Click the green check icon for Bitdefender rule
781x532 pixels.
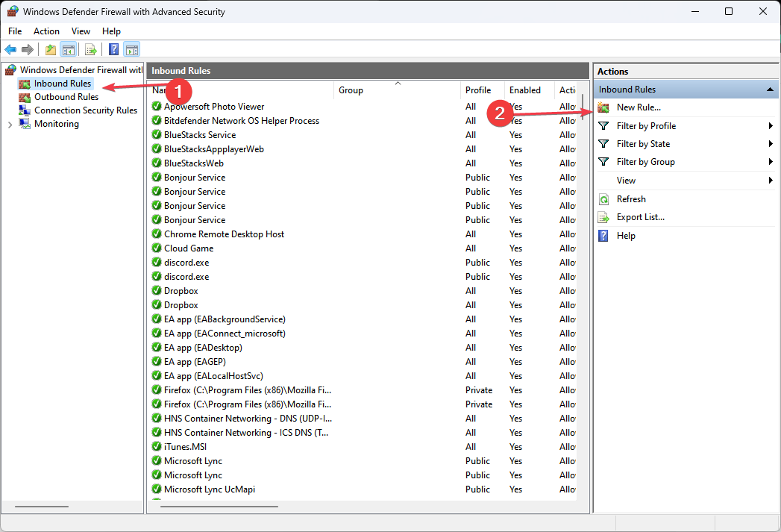157,121
